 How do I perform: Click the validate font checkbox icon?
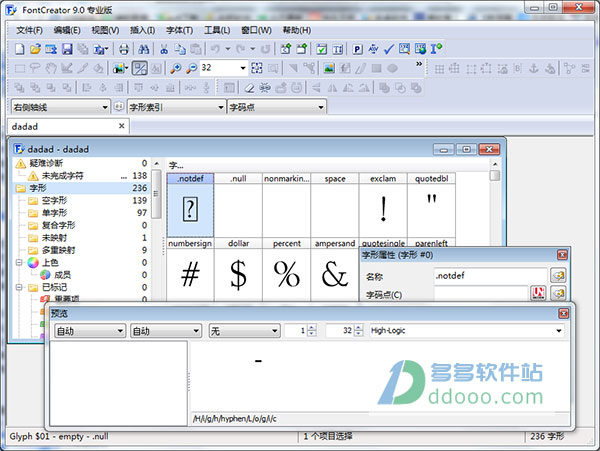(321, 49)
